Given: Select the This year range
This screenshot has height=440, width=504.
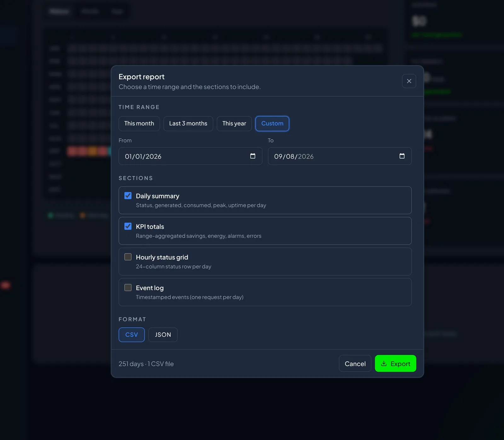Looking at the screenshot, I should click(234, 124).
